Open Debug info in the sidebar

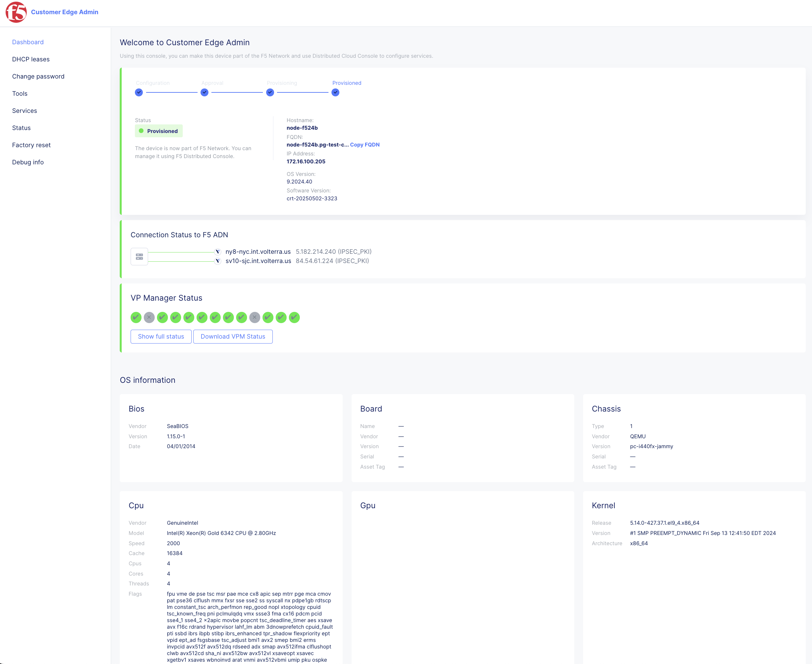click(x=28, y=163)
